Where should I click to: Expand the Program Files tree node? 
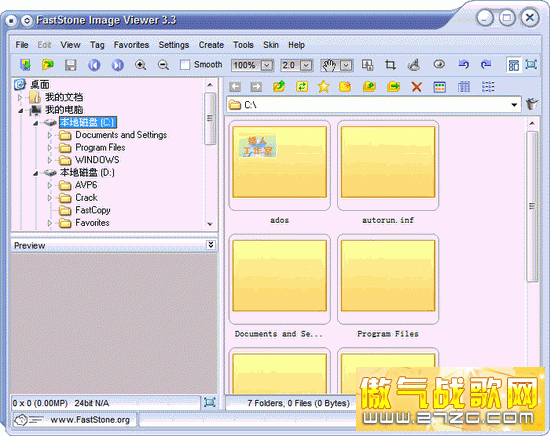click(x=49, y=148)
